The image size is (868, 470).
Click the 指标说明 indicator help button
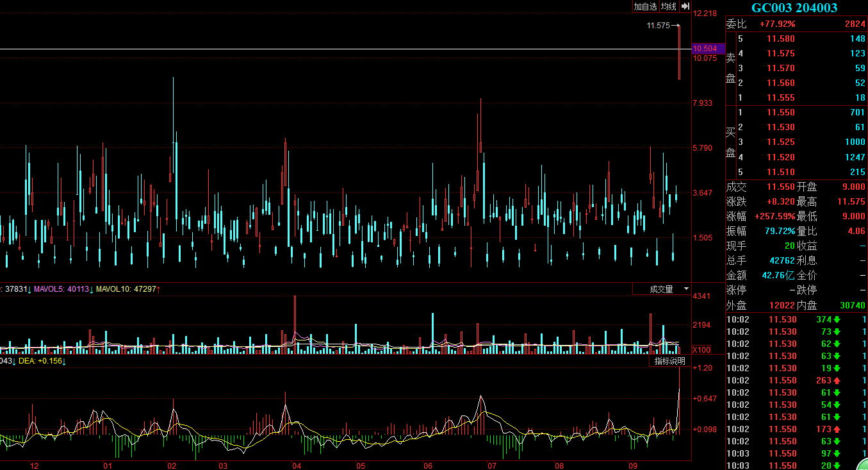click(x=669, y=361)
